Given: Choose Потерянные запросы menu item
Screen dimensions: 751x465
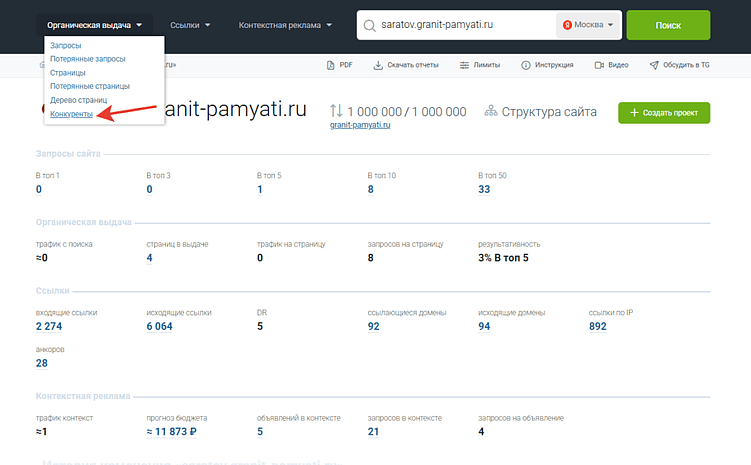Looking at the screenshot, I should [88, 59].
